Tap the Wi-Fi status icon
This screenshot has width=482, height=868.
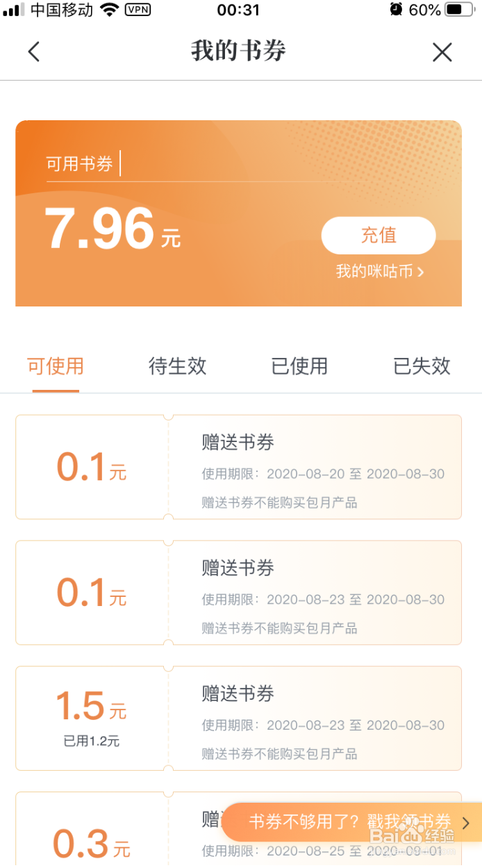click(109, 10)
